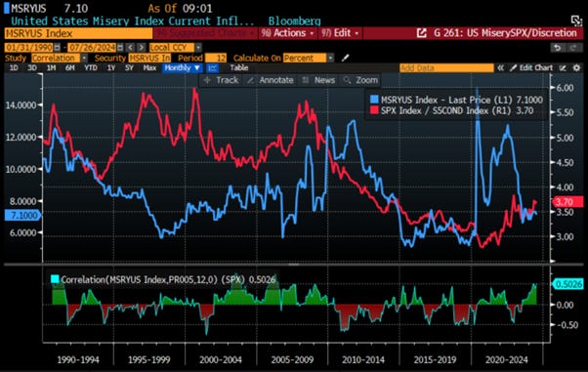Click the 2020-2024 x-axis label

coord(506,359)
